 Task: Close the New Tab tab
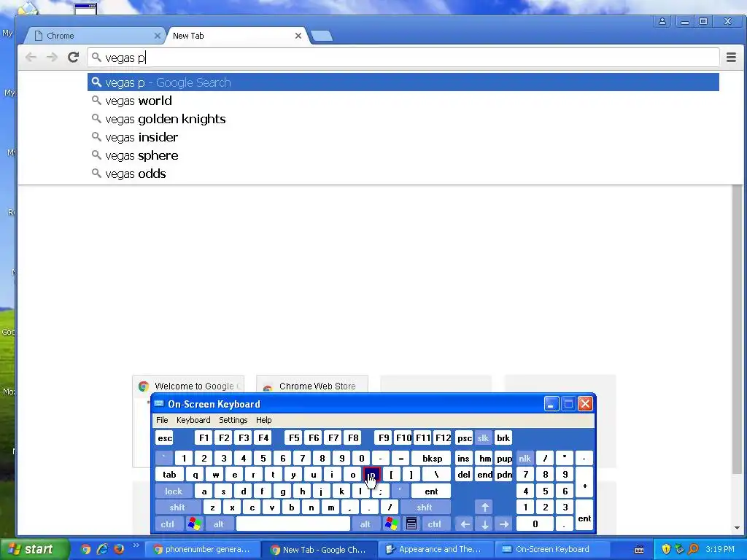pyautogui.click(x=298, y=36)
